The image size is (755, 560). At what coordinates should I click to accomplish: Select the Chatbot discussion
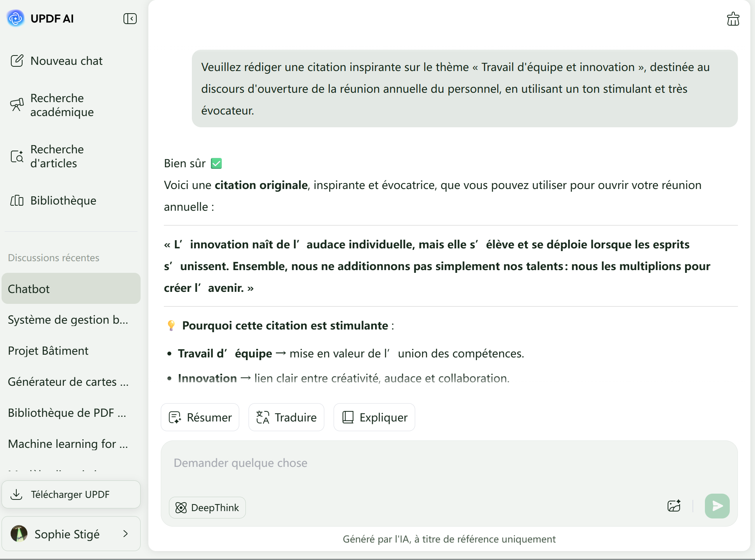click(71, 289)
